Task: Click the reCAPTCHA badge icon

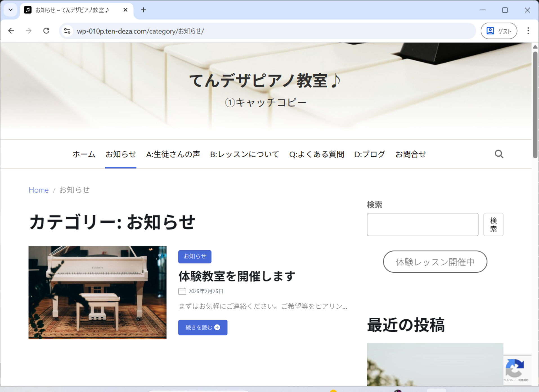Action: pos(515,368)
